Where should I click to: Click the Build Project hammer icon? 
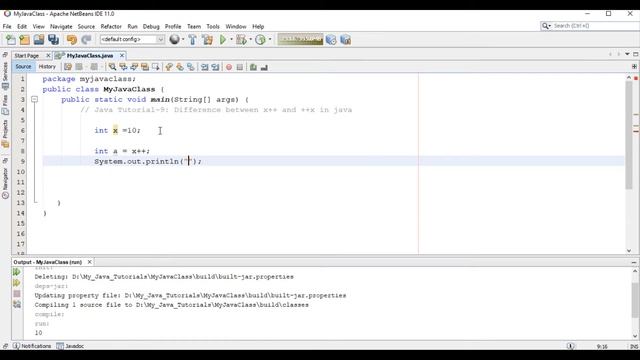tap(192, 40)
